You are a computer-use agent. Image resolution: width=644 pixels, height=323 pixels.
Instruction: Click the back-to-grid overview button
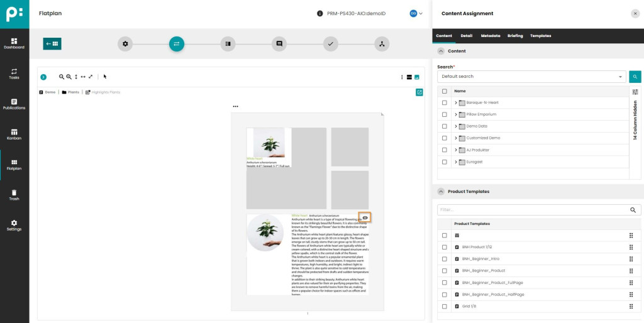tap(52, 44)
